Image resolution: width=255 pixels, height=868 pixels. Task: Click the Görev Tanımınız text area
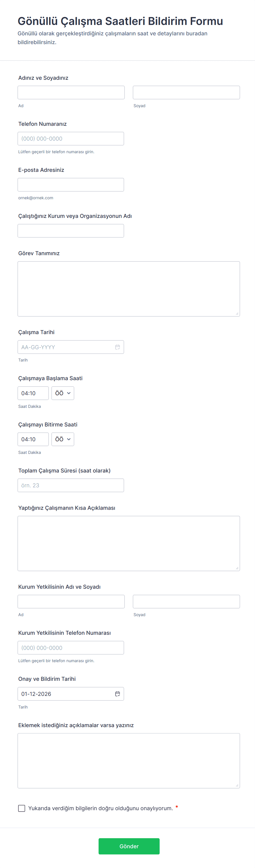(129, 289)
